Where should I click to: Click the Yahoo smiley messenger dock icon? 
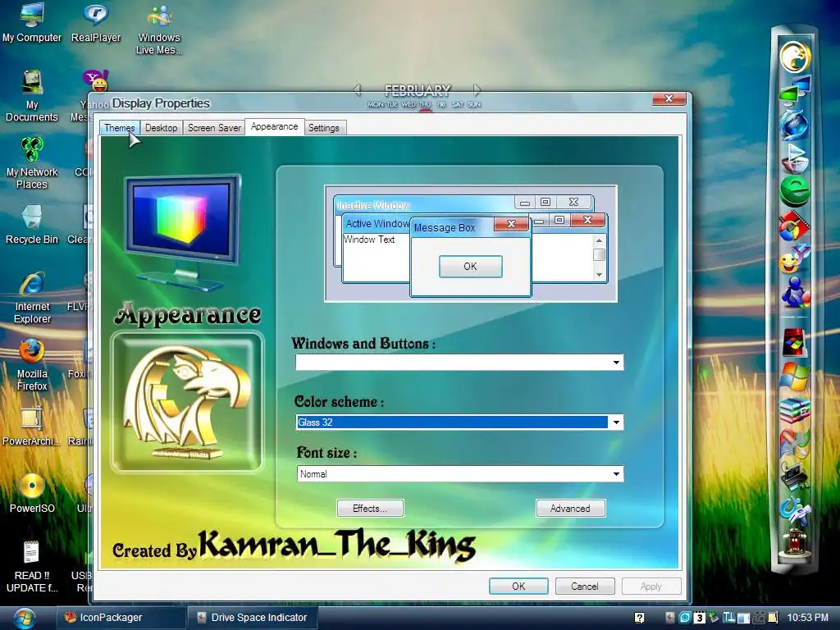click(794, 260)
